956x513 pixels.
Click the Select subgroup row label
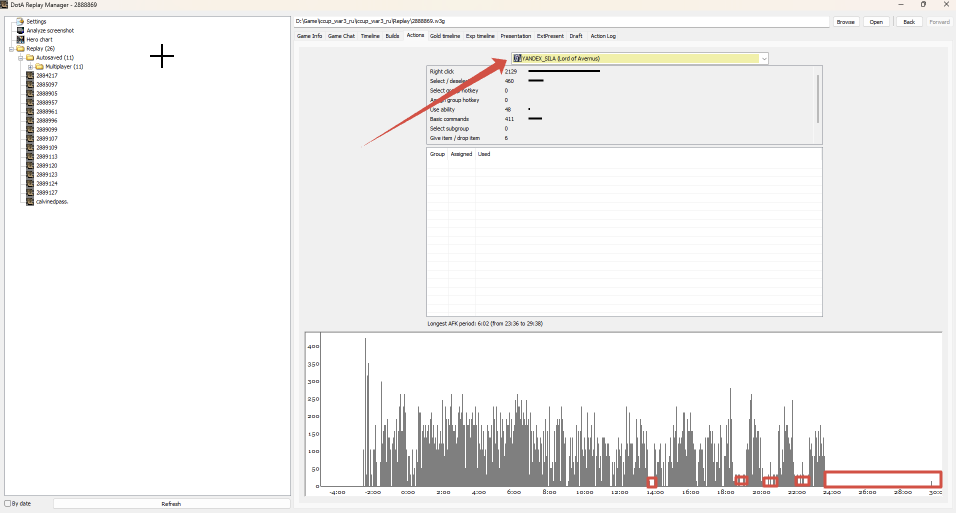click(x=449, y=129)
